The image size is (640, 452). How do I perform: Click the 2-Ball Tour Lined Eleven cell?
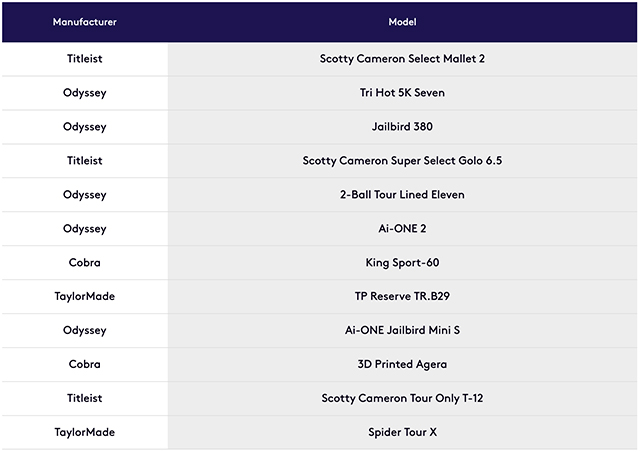(x=402, y=194)
